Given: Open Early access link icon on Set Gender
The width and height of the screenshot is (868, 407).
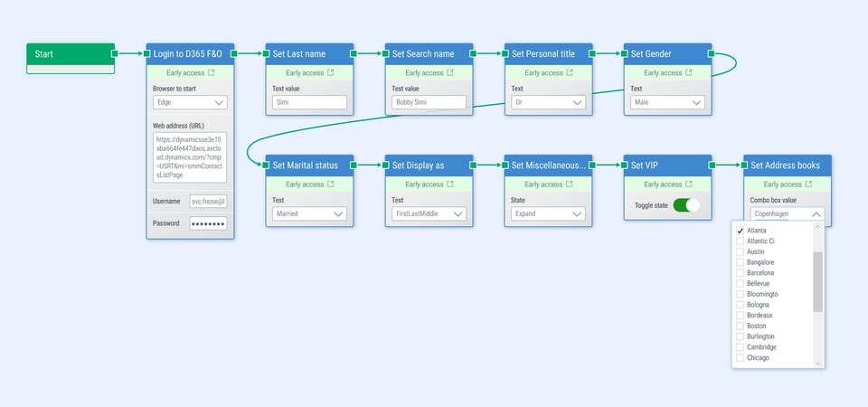Looking at the screenshot, I should coord(689,72).
